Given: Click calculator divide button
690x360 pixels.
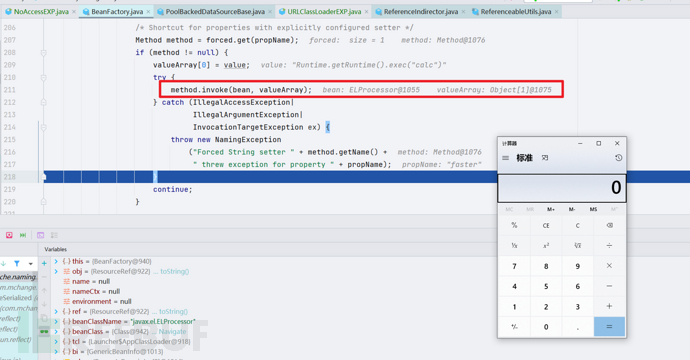Looking at the screenshot, I should 609,246.
